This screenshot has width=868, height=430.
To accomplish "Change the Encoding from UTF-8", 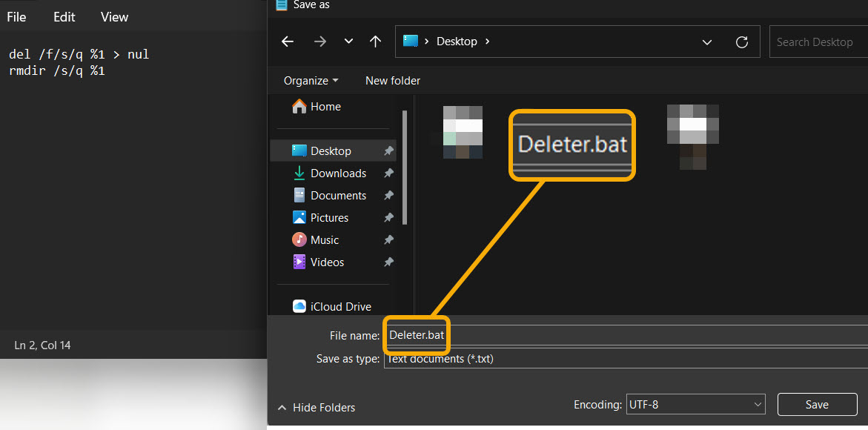I will (695, 404).
